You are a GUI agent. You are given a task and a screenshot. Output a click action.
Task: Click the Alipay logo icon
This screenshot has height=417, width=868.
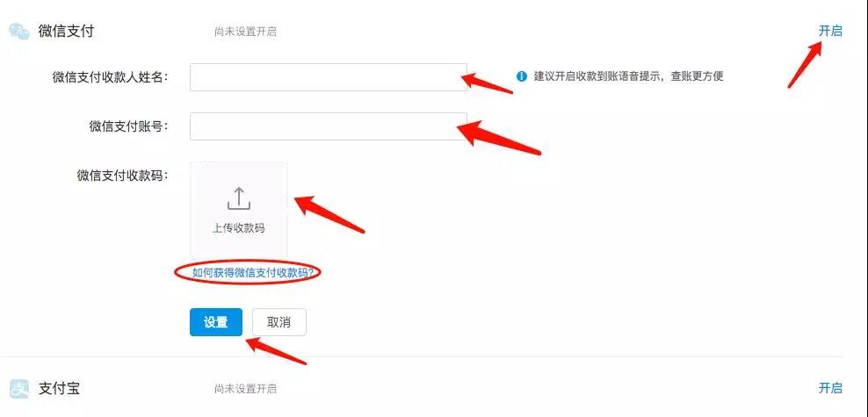[19, 388]
